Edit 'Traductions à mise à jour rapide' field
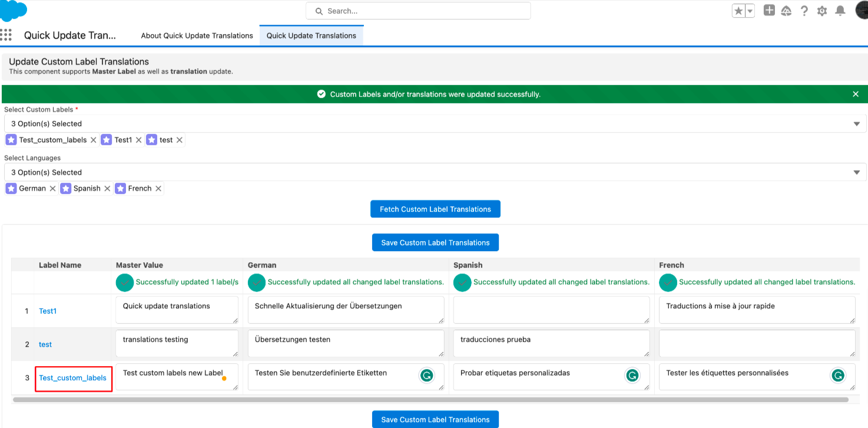The height and width of the screenshot is (428, 868). pyautogui.click(x=757, y=310)
